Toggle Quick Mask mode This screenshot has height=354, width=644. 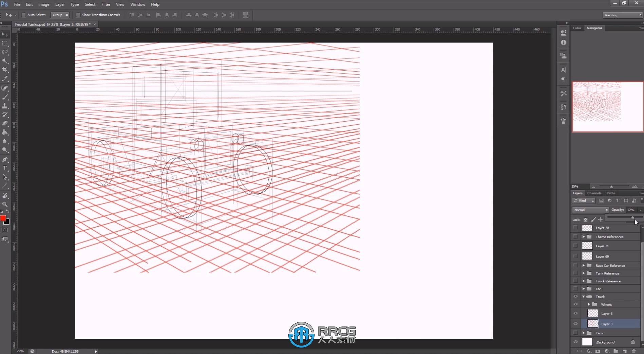click(5, 230)
